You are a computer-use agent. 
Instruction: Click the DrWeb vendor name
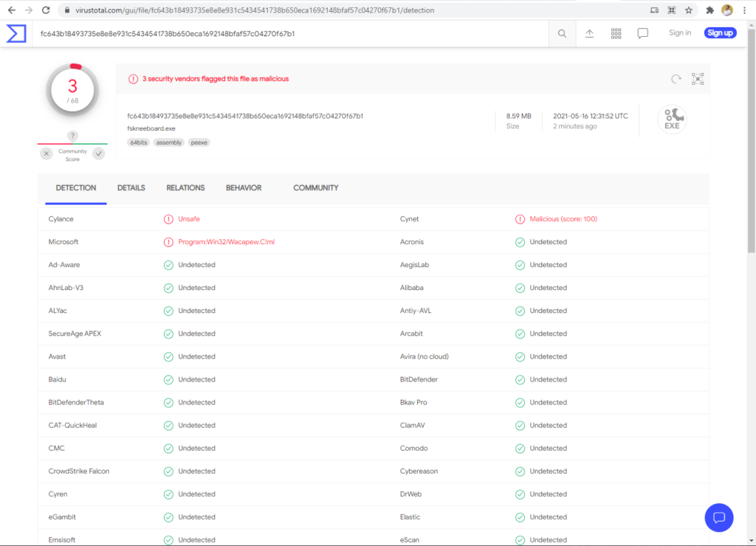(410, 494)
